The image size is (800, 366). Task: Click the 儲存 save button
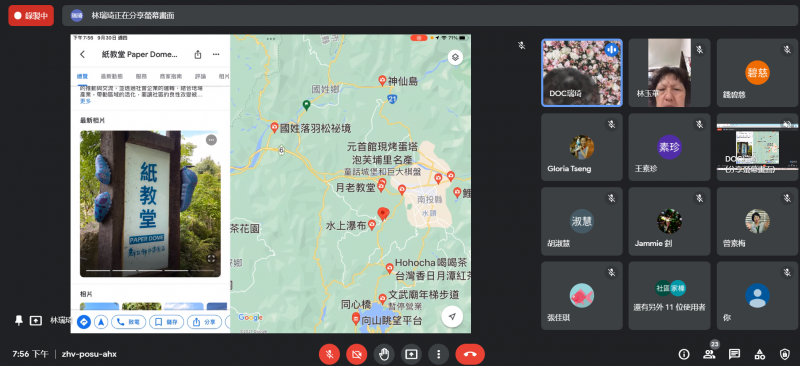click(x=166, y=322)
